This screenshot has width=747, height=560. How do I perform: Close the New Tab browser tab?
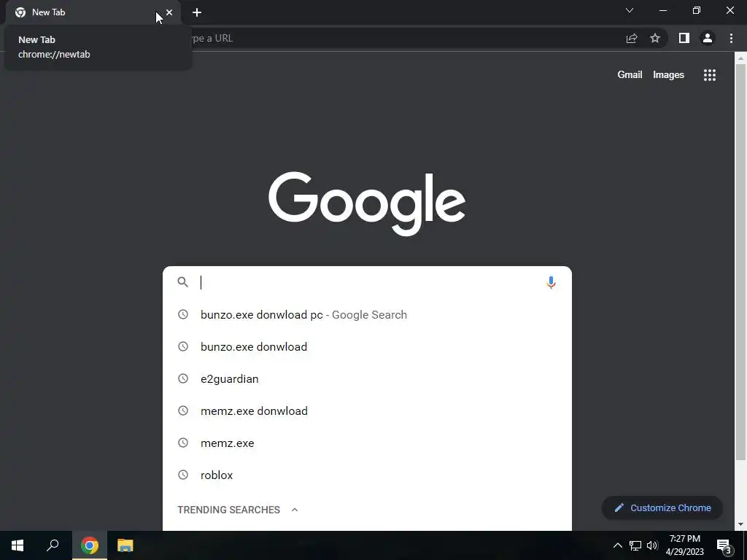pyautogui.click(x=169, y=12)
